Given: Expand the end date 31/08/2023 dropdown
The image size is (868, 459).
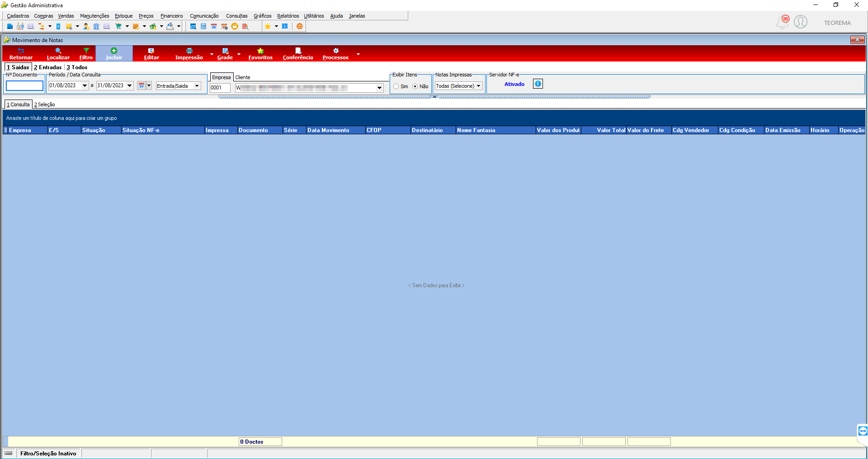Looking at the screenshot, I should [x=130, y=85].
